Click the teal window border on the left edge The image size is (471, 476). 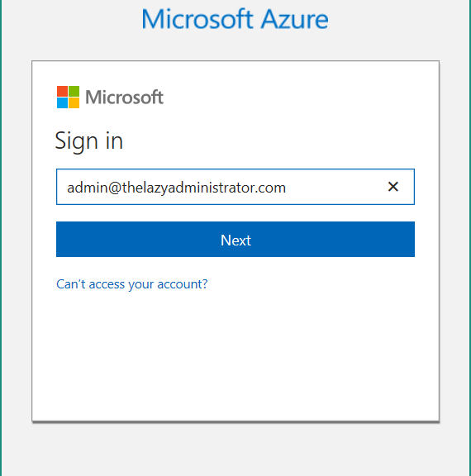[1, 238]
